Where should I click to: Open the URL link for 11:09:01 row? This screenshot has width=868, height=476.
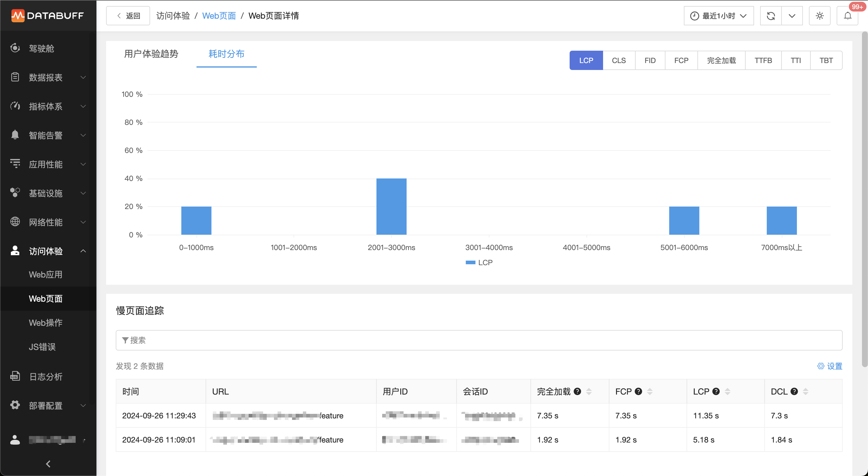(x=277, y=440)
